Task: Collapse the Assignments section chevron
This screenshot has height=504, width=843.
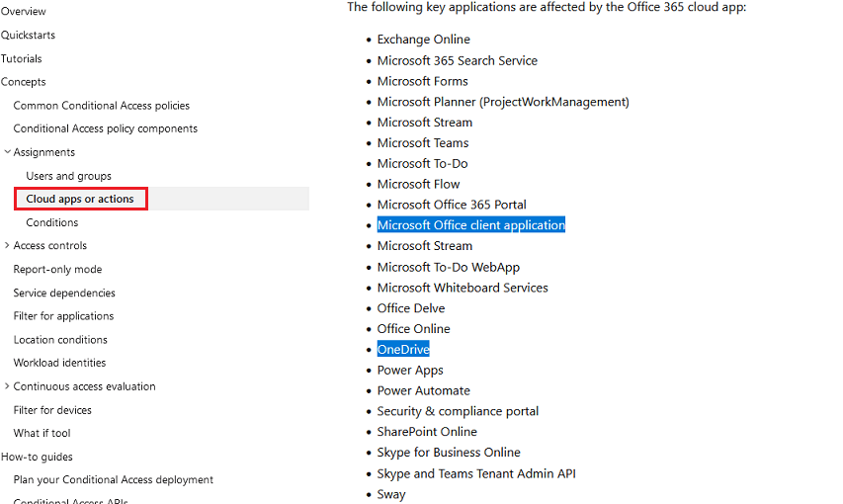Action: click(7, 152)
